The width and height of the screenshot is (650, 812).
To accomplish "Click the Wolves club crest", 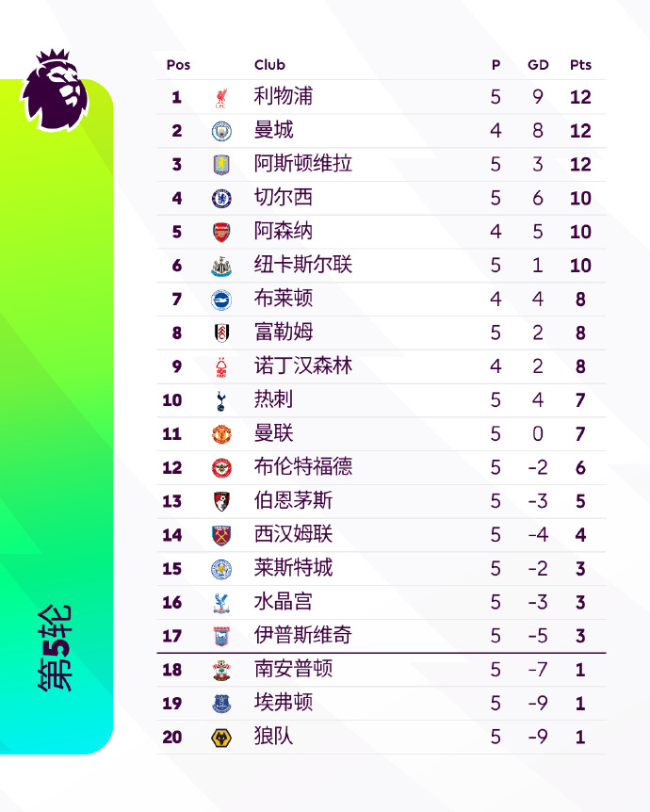I will (221, 738).
